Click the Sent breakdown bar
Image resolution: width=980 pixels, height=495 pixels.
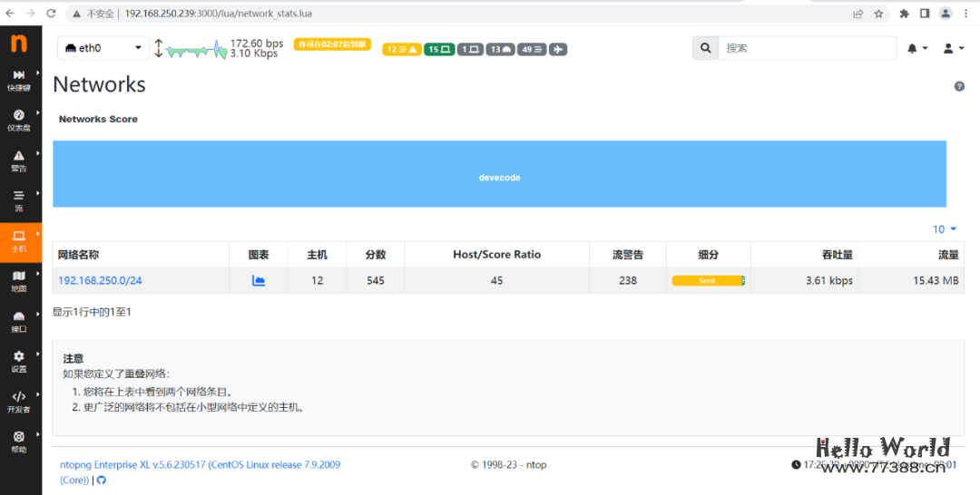[708, 281]
